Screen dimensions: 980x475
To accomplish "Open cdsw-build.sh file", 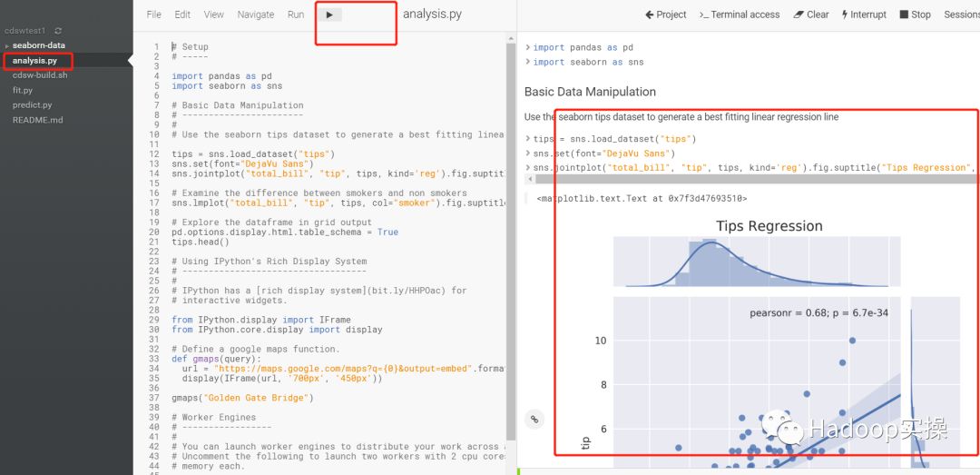I will [40, 75].
